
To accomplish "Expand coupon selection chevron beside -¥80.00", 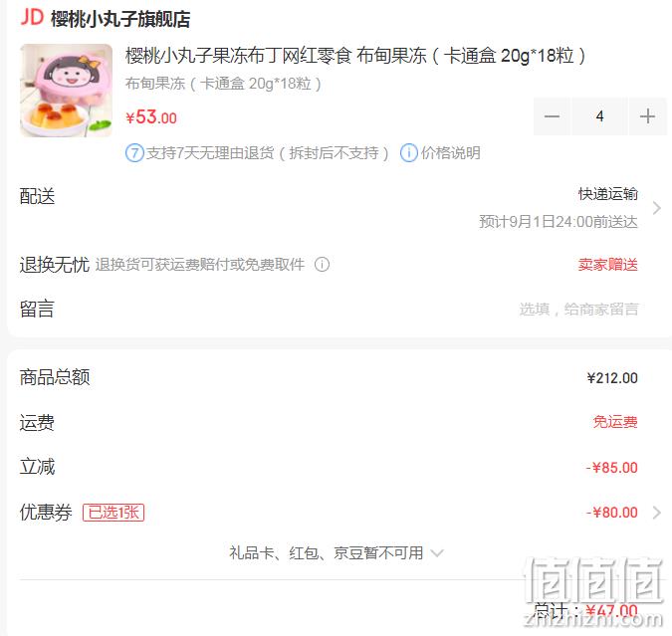I will (x=657, y=513).
